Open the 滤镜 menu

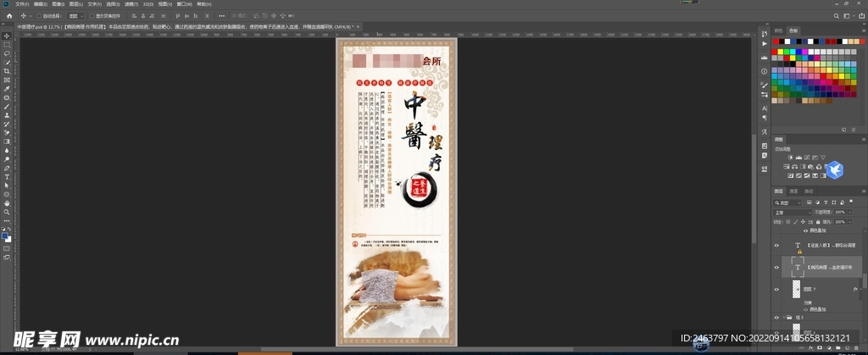pyautogui.click(x=130, y=4)
